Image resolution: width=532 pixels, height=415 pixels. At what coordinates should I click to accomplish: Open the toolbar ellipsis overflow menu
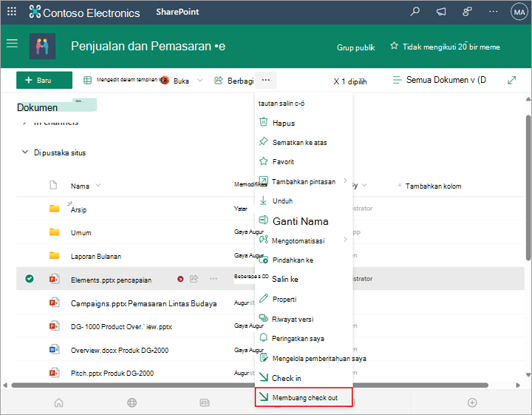266,80
